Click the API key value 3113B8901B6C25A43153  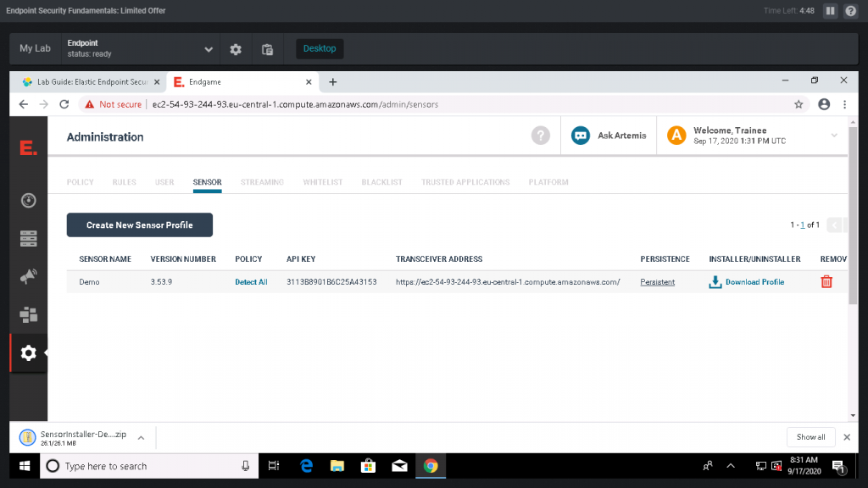coord(331,282)
